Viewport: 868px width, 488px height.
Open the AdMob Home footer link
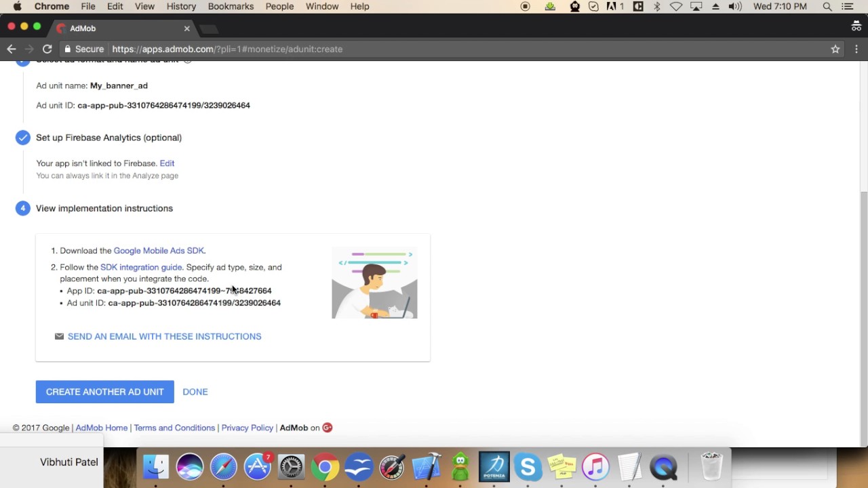click(102, 428)
